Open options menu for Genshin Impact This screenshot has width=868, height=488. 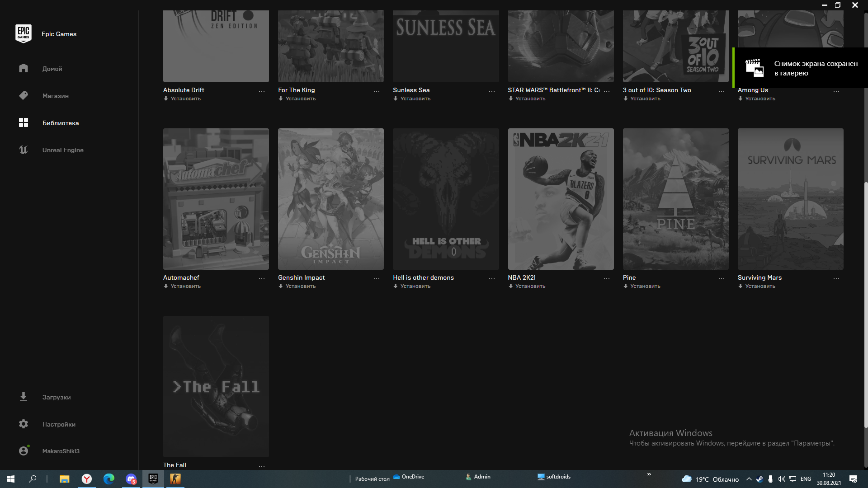click(377, 278)
